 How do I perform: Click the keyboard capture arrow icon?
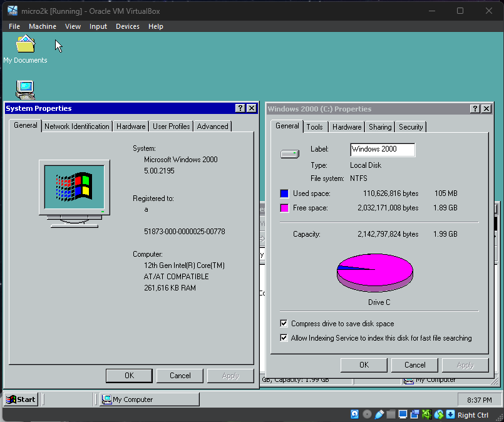click(x=450, y=414)
